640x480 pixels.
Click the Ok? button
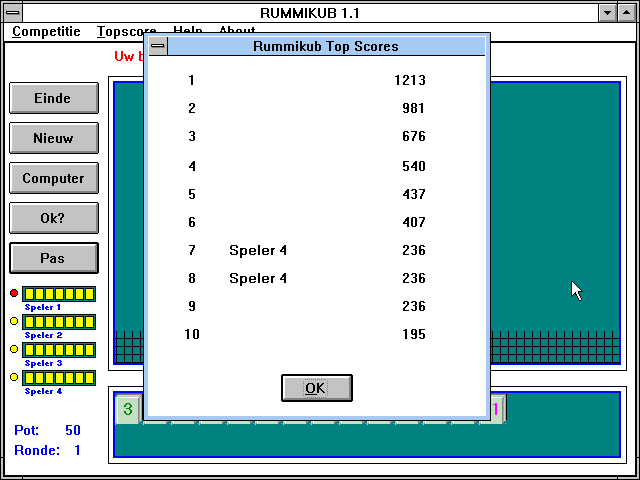click(x=54, y=218)
